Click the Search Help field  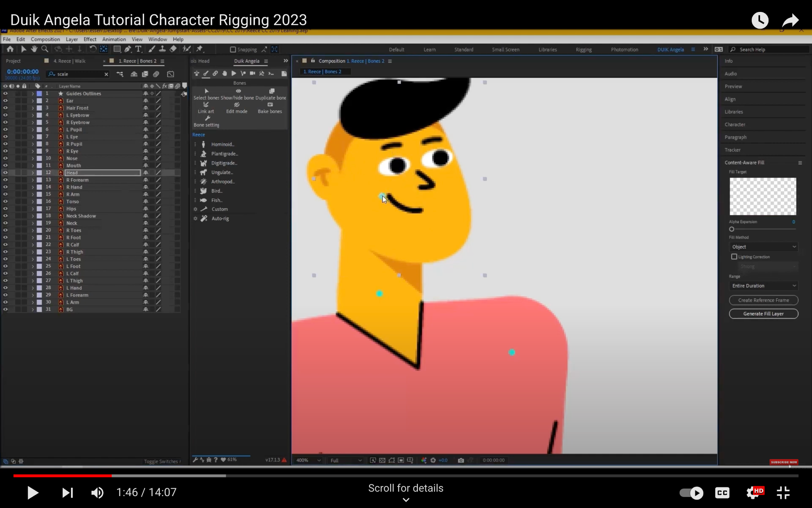[x=768, y=50]
